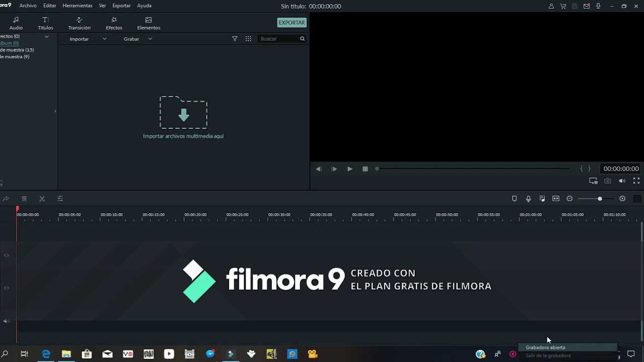Toggle visibility of upper video track

(7, 255)
